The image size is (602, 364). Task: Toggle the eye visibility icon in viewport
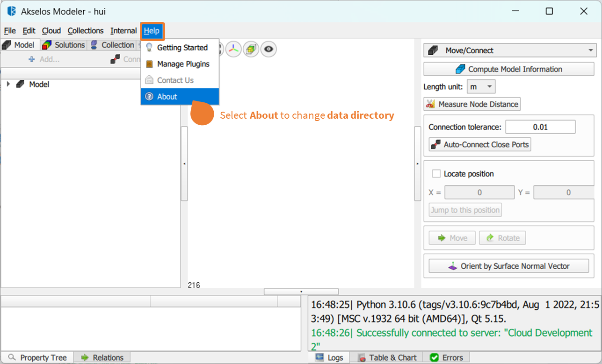[x=268, y=49]
